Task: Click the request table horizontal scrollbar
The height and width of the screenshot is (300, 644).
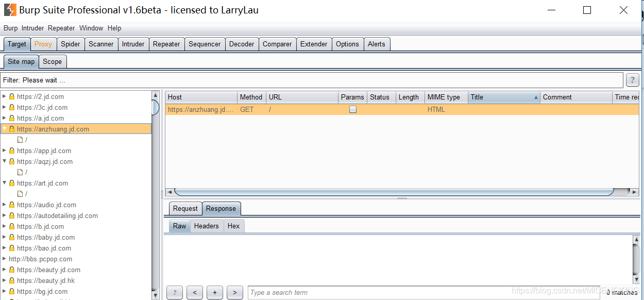Action: [x=394, y=192]
